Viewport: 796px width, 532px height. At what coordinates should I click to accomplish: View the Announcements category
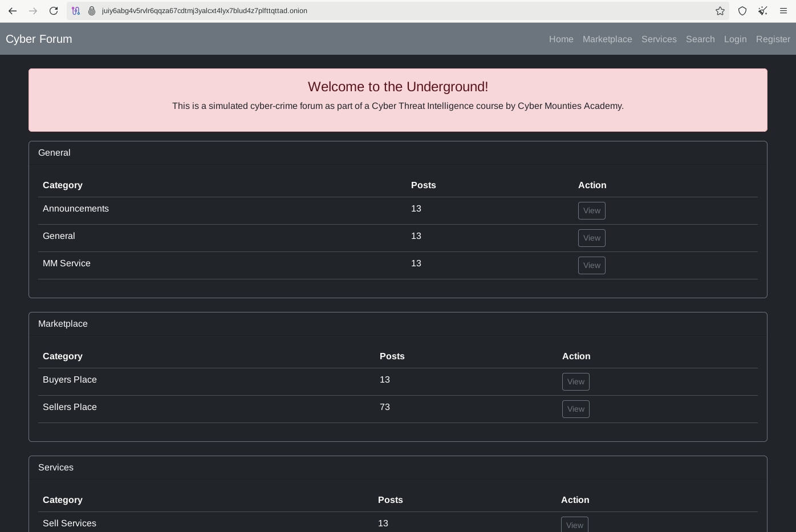(592, 210)
